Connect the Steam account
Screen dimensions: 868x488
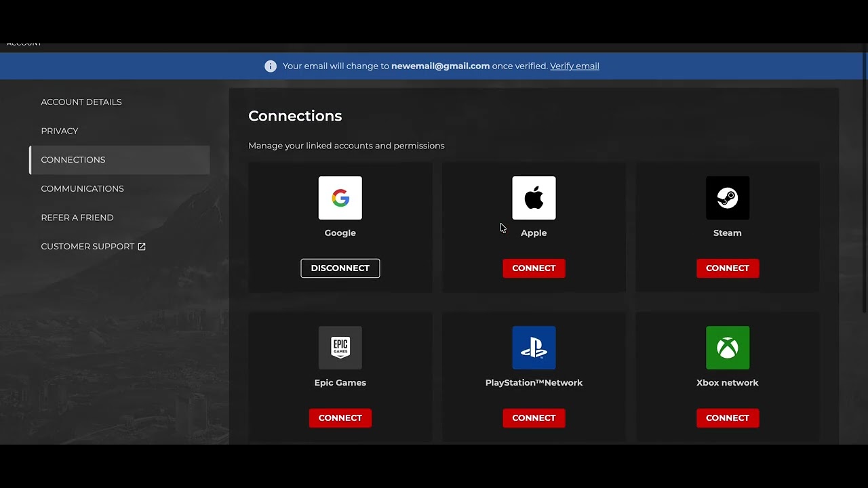pos(728,268)
